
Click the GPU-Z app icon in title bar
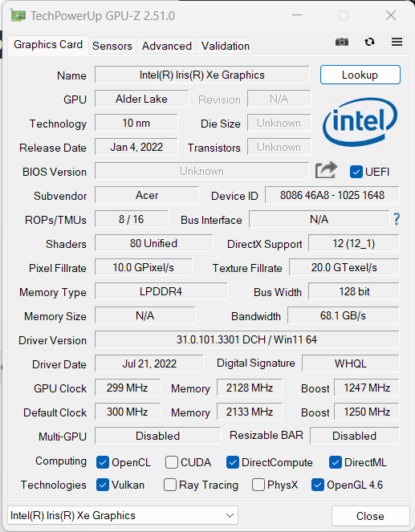click(18, 16)
